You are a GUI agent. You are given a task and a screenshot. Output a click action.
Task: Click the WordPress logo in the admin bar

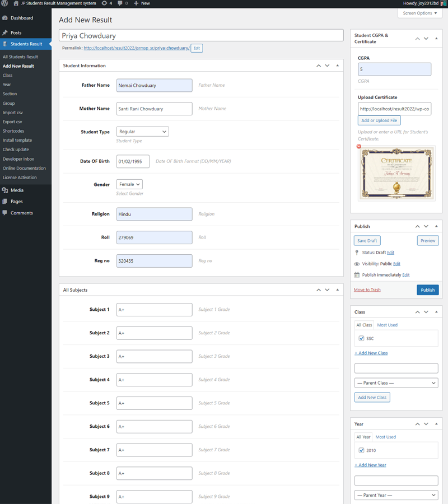coord(5,3)
